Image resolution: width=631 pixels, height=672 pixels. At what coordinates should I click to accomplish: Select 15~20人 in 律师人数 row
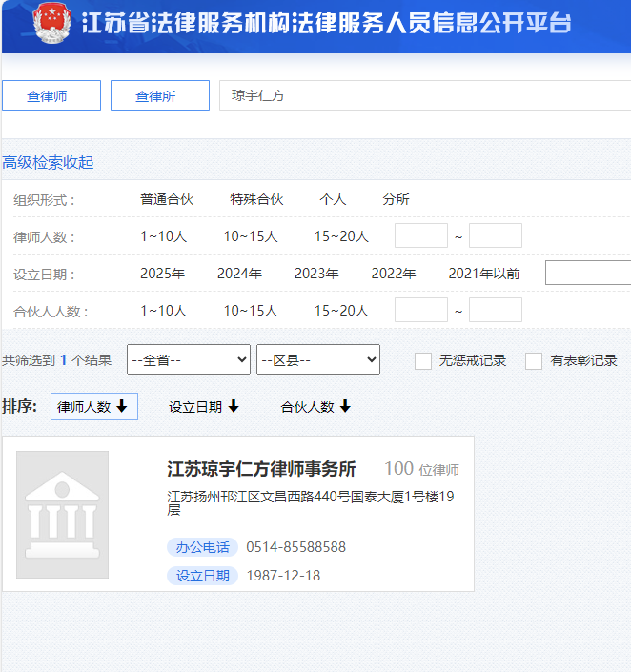click(341, 236)
